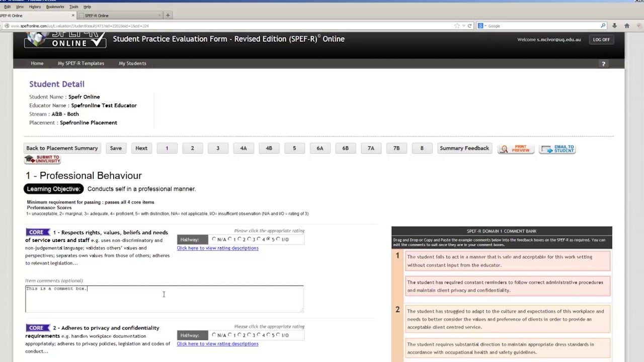Open the browser downloads arrow icon
644x362 pixels.
(x=614, y=26)
